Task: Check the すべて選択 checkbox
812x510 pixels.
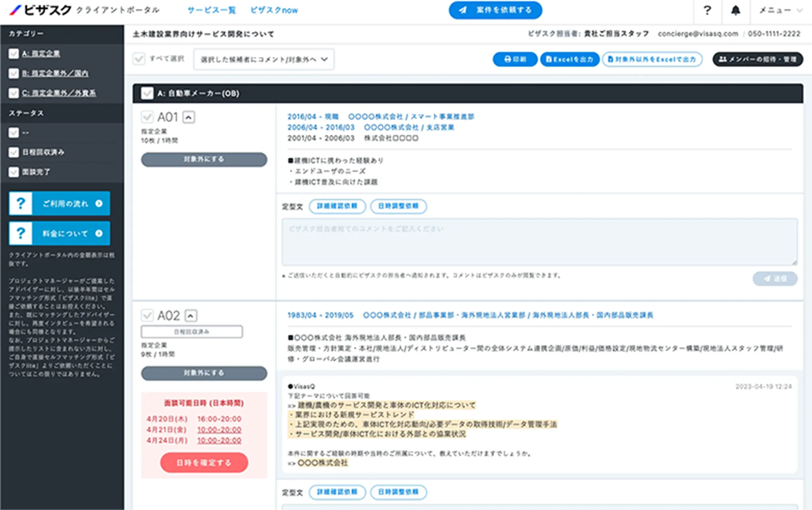Action: point(139,59)
